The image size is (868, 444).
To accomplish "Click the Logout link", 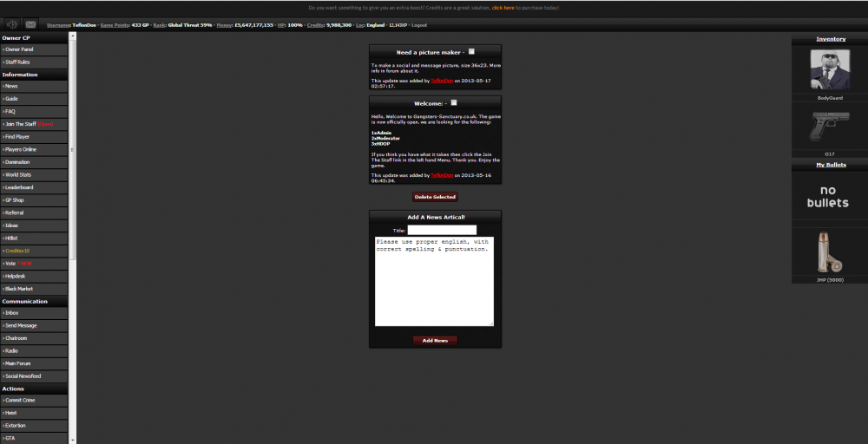I will [419, 26].
